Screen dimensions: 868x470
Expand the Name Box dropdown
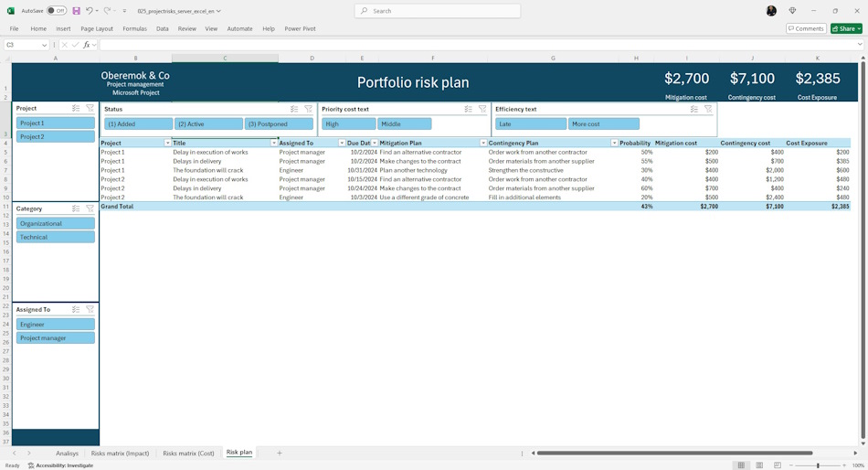(44, 45)
